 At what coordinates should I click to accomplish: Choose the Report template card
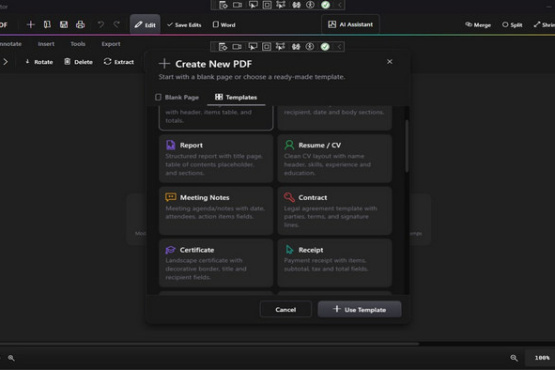click(x=216, y=159)
